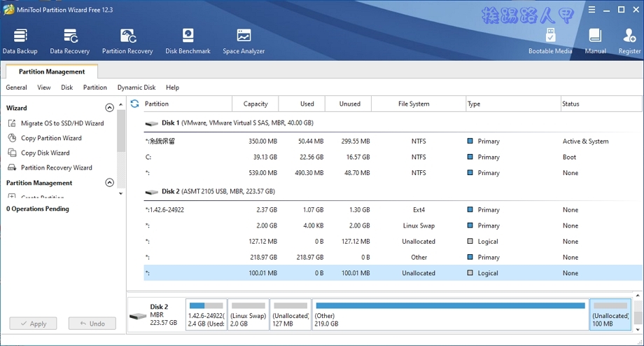Viewport: 644px width, 346px height.
Task: Click the Undo button
Action: (x=92, y=324)
